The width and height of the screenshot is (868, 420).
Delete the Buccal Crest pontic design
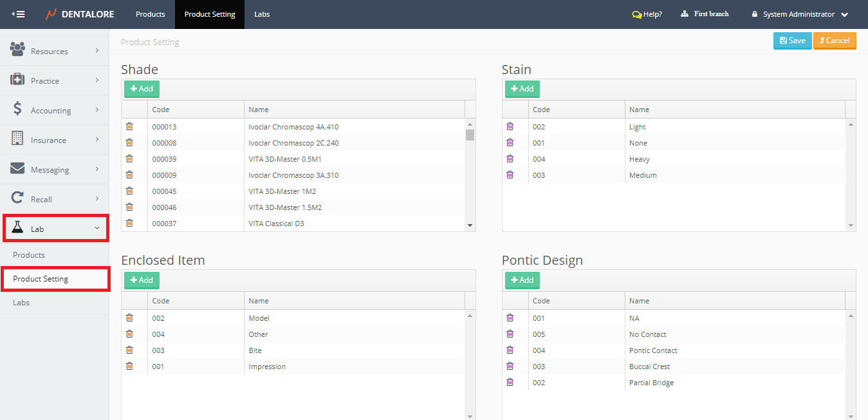click(x=510, y=367)
